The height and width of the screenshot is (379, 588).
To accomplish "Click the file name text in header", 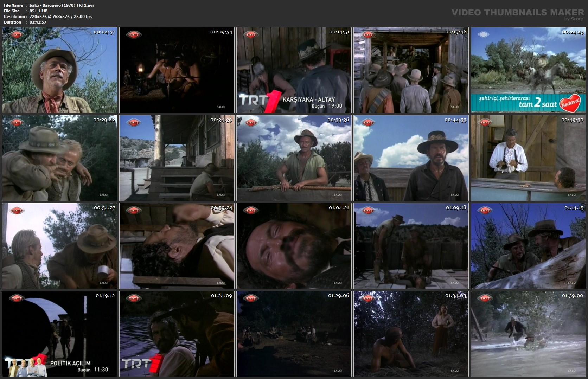I will tap(62, 5).
